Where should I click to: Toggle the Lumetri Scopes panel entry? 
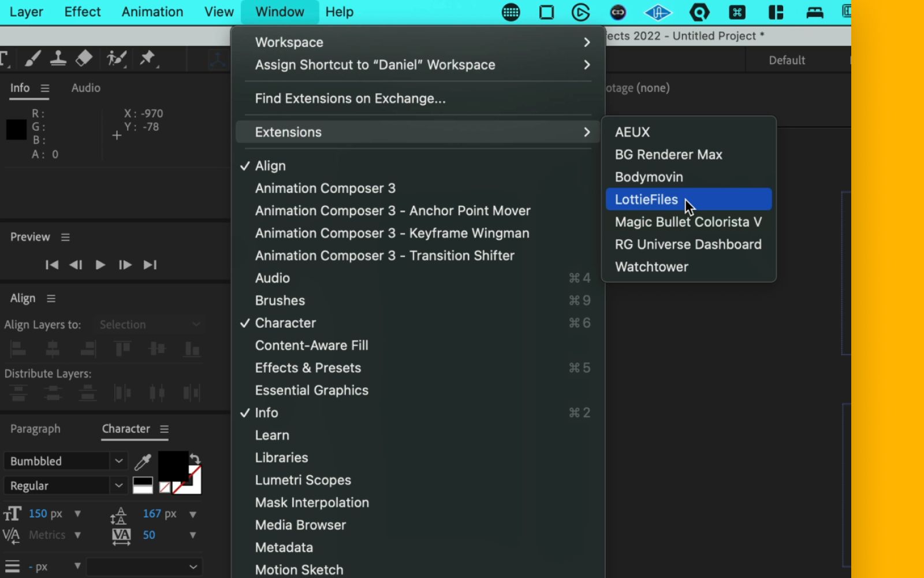click(417, 480)
